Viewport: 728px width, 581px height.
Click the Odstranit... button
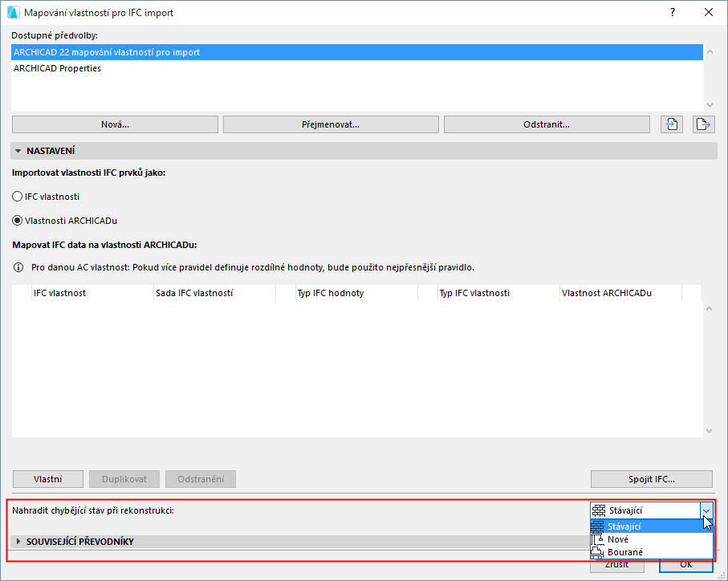547,124
